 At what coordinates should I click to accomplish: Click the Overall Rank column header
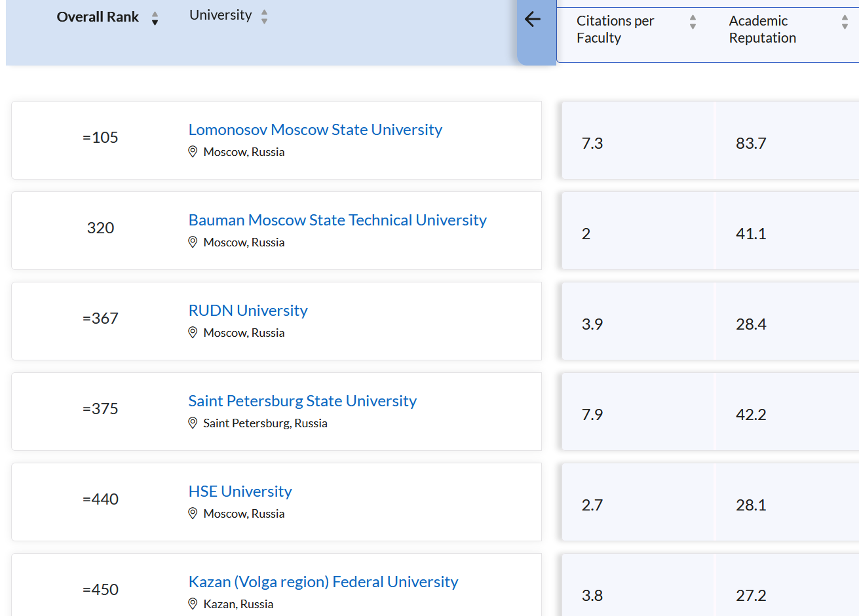tap(98, 17)
